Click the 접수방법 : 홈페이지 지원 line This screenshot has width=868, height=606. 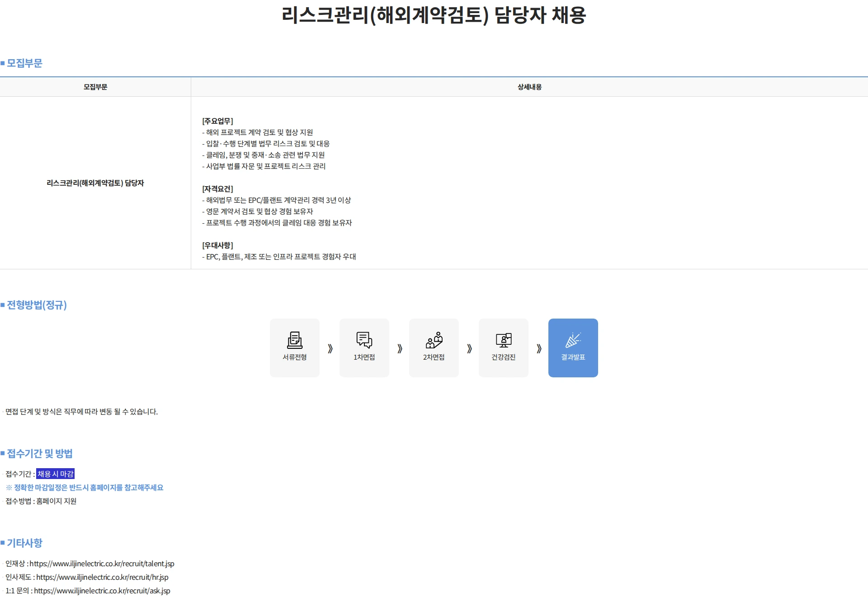pyautogui.click(x=41, y=501)
